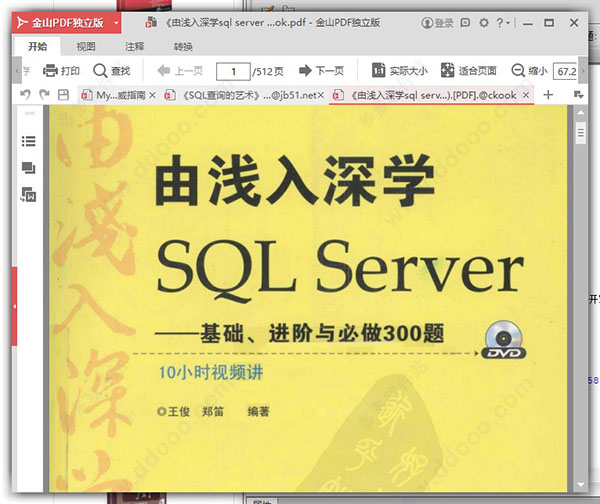Switch to the 转换 tab

tap(183, 47)
